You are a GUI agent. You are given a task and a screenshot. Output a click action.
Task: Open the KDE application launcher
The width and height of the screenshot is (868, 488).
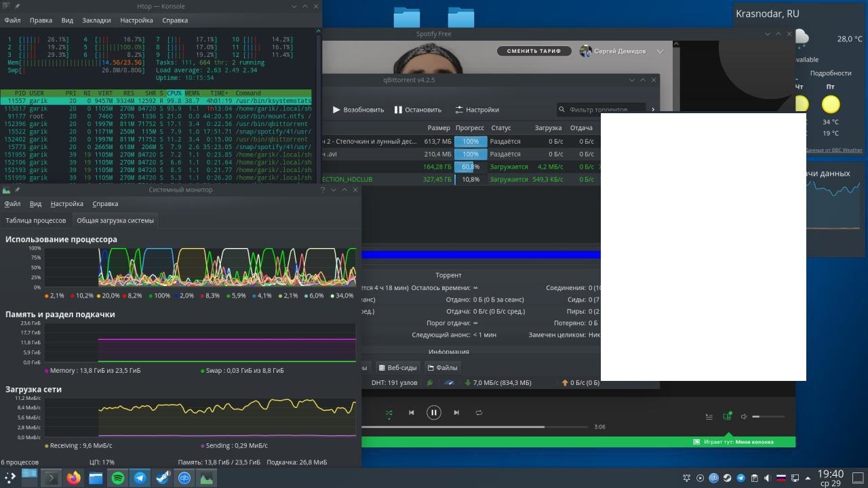click(x=9, y=478)
